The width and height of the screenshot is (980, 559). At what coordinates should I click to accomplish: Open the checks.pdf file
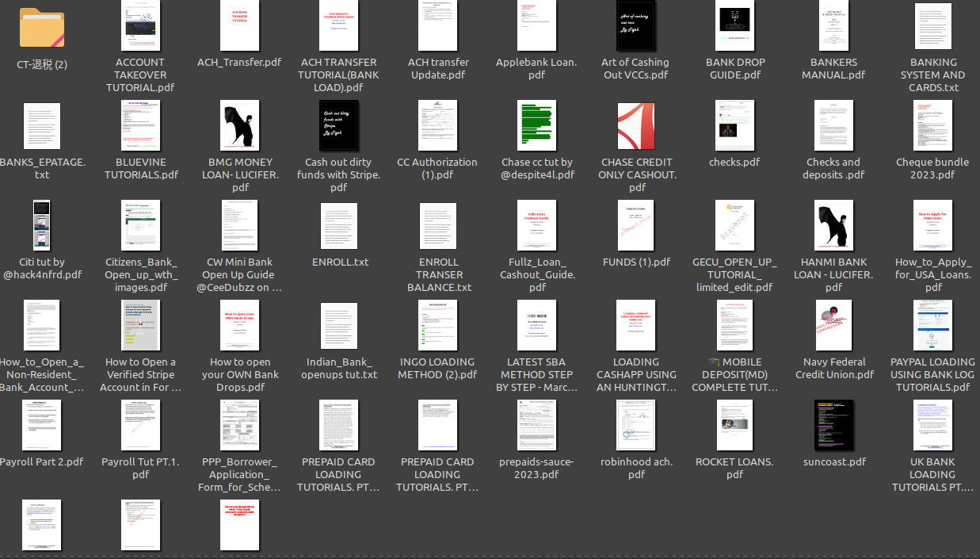coord(734,126)
